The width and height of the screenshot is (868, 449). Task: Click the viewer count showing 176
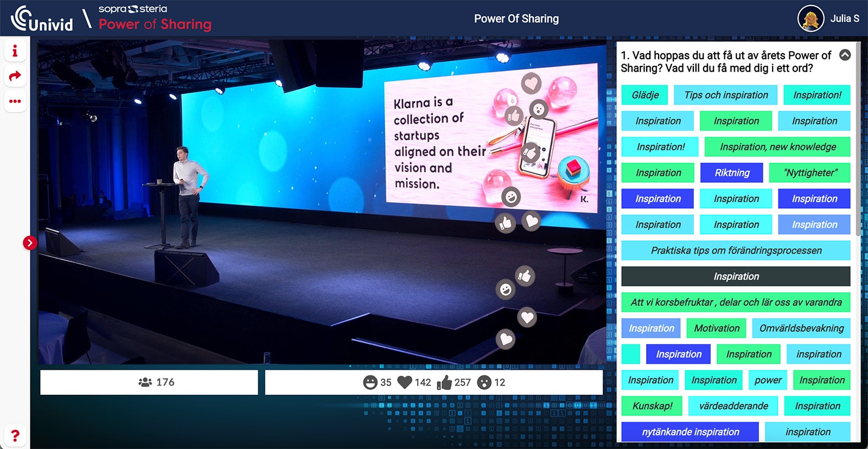coord(149,382)
